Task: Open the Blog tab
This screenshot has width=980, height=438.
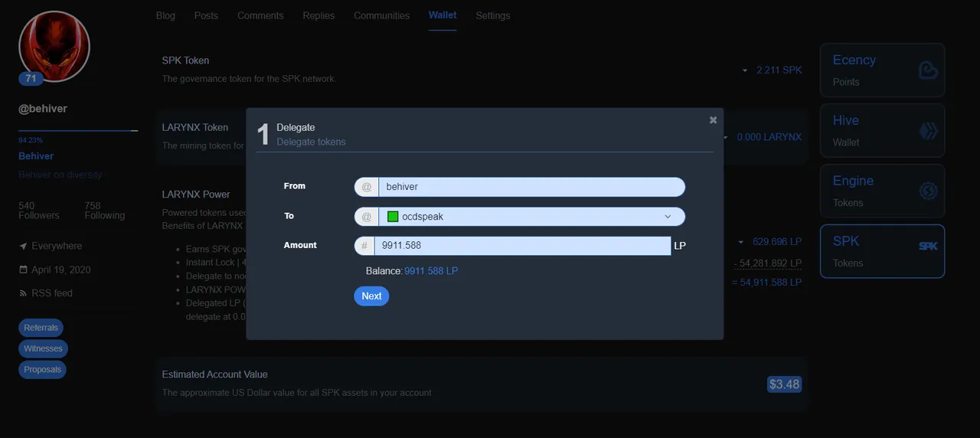Action: click(x=165, y=15)
